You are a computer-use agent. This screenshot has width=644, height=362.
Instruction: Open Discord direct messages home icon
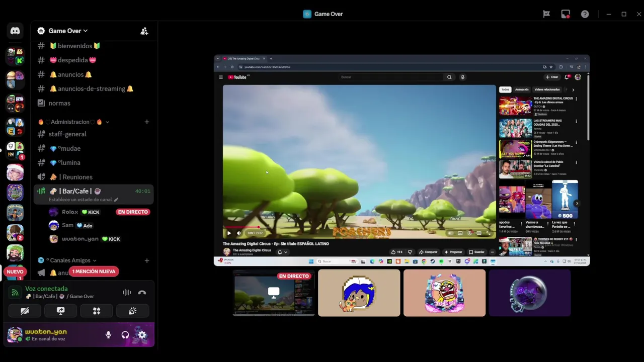[15, 31]
